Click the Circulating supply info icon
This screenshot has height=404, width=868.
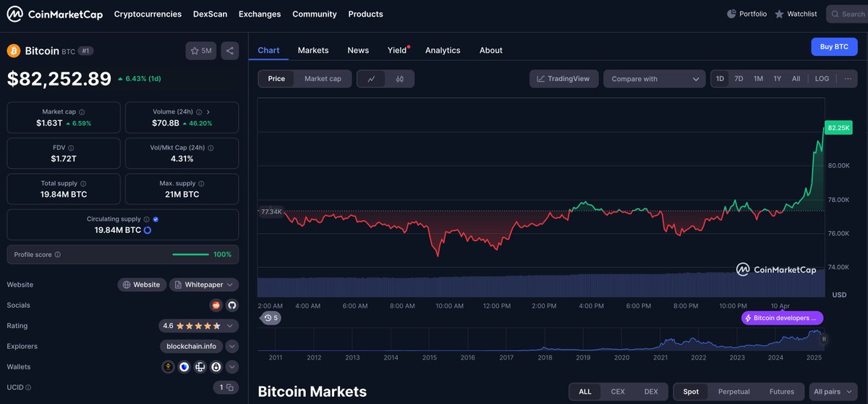[147, 219]
